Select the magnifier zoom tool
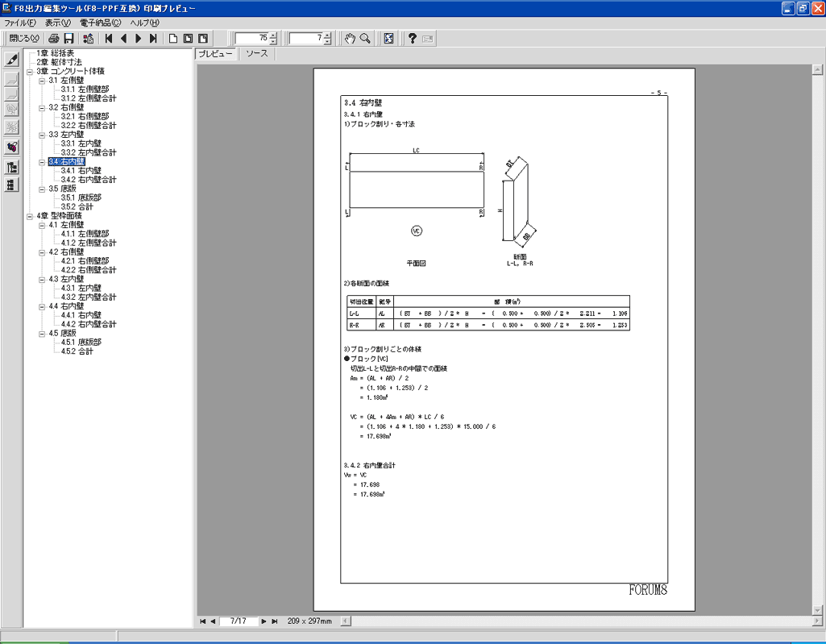The width and height of the screenshot is (826, 644). (x=365, y=39)
